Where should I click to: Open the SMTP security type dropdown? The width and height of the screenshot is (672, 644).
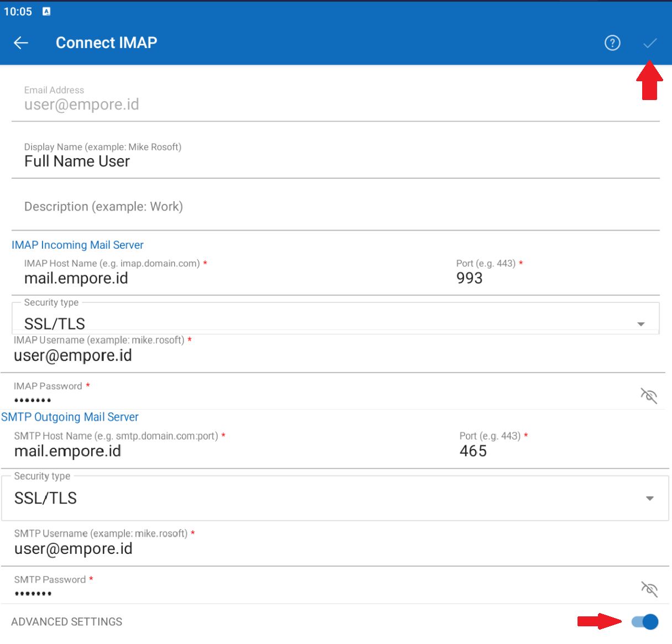[649, 499]
